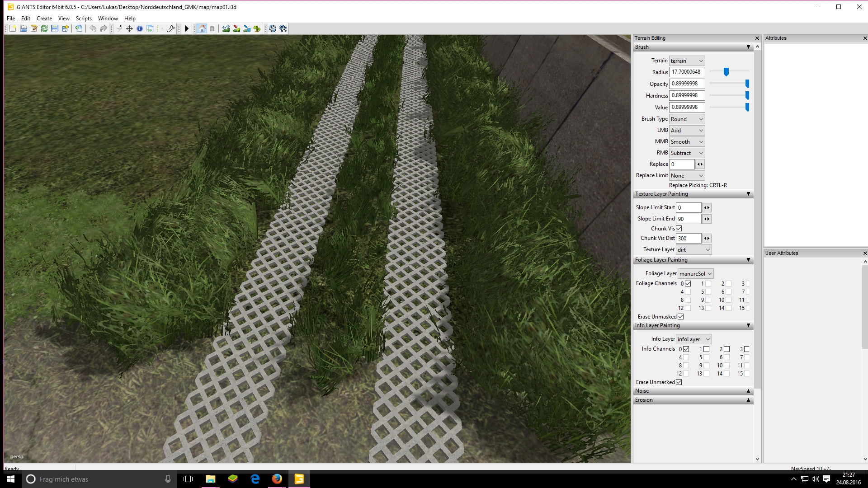Open the Scripts menu
The width and height of the screenshot is (868, 488).
click(84, 19)
